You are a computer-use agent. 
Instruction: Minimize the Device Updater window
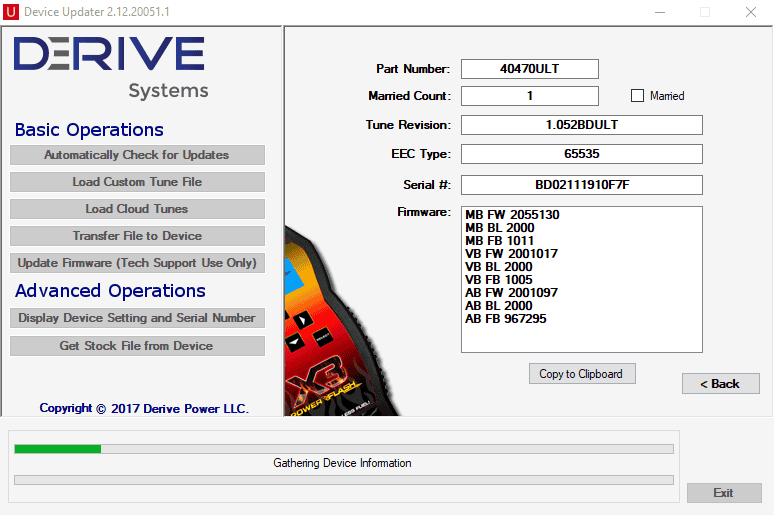(x=660, y=12)
